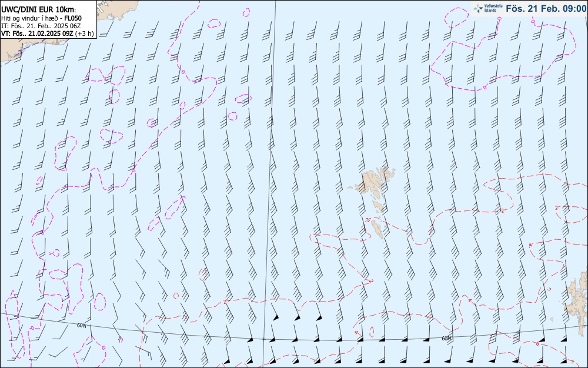This screenshot has width=588, height=368.
Task: Click the red '6' isotherm label
Action: (537, 344)
